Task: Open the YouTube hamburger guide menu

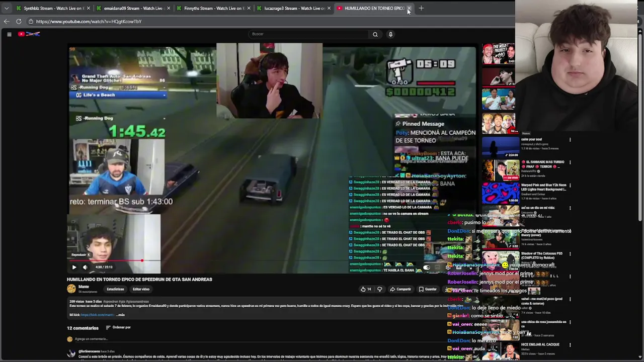Action: click(x=9, y=34)
